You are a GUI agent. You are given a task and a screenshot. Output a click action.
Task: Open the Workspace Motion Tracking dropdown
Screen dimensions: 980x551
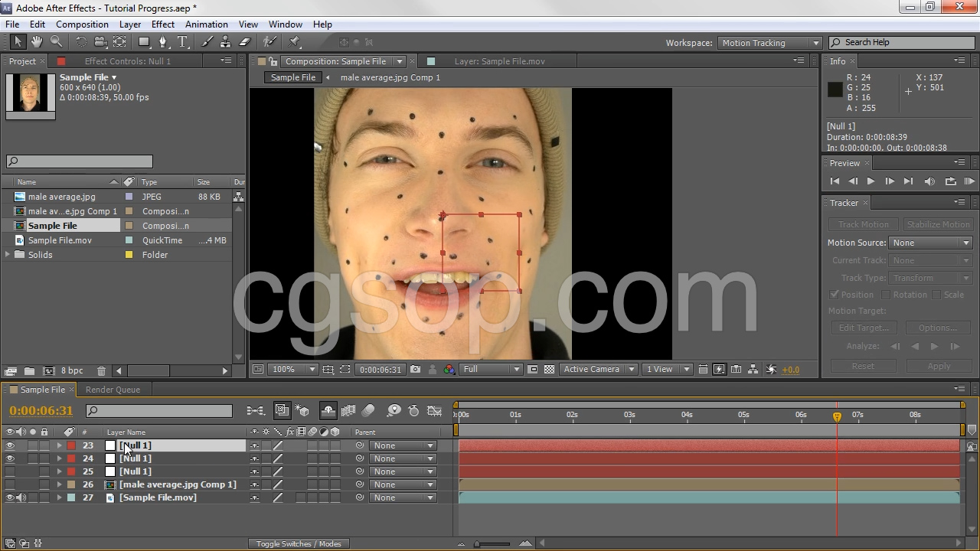[769, 43]
